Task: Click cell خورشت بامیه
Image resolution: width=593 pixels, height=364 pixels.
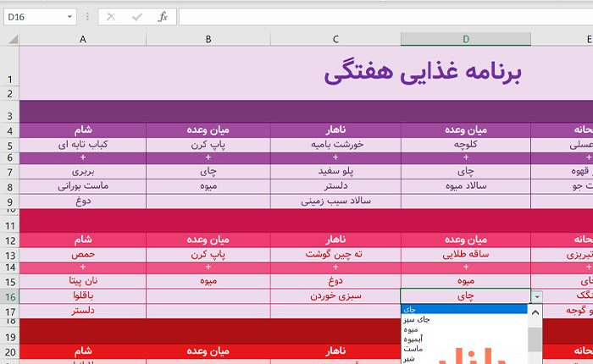Action: 335,145
